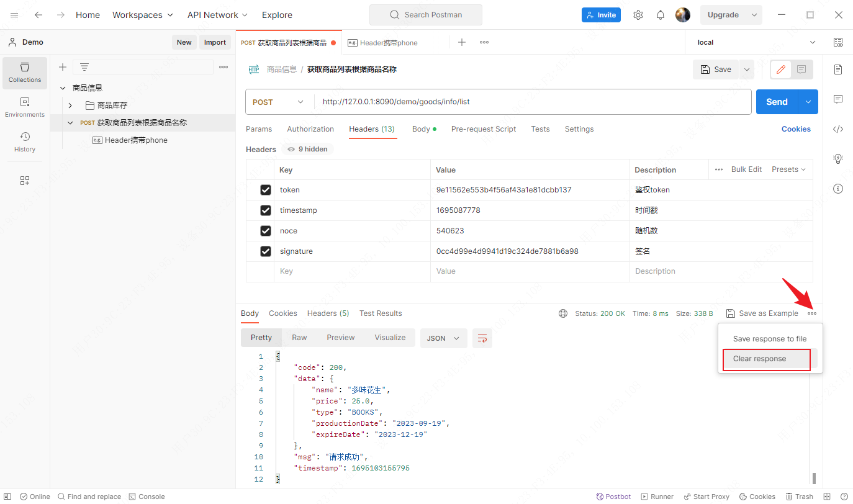Open request info panel

[x=838, y=189]
